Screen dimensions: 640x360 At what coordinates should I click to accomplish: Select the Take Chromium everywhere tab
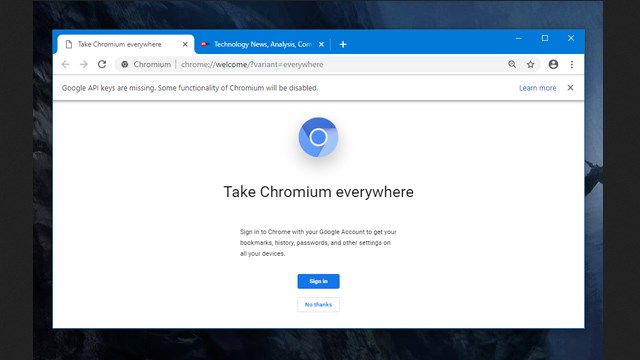[x=126, y=44]
